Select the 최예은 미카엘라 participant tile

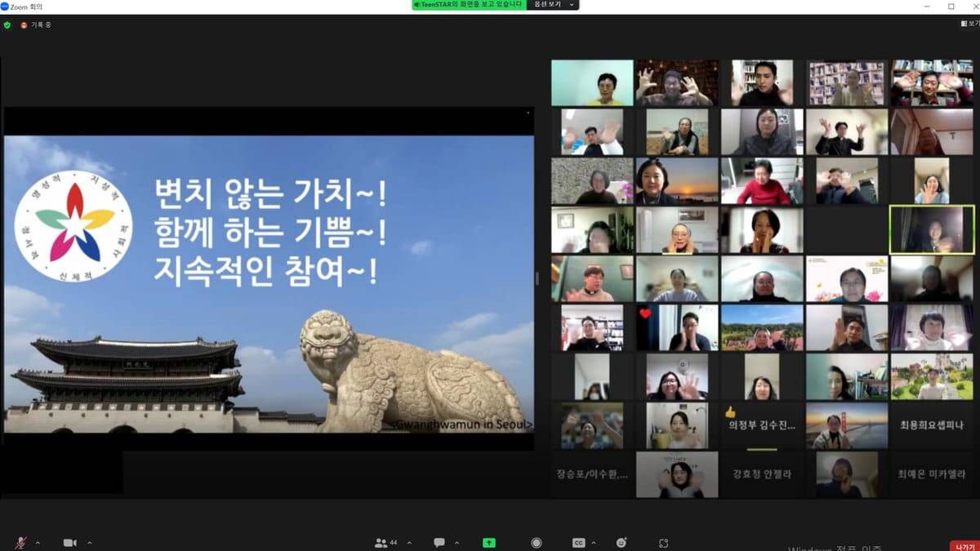931,474
